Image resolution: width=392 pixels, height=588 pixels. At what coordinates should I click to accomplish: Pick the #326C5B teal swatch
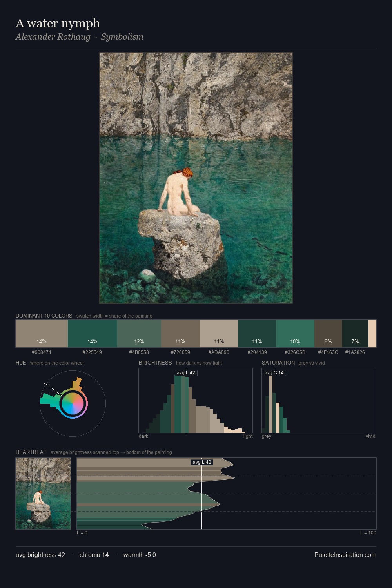tap(295, 334)
